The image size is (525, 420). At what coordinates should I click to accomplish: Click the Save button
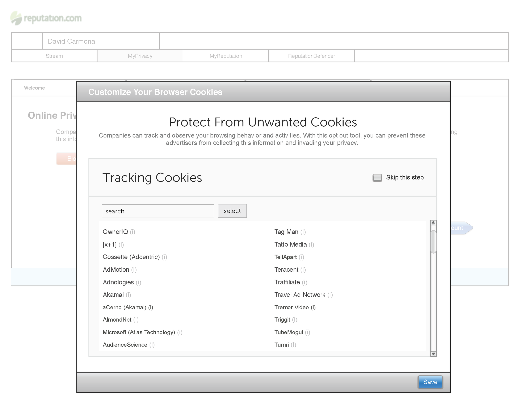tap(430, 382)
